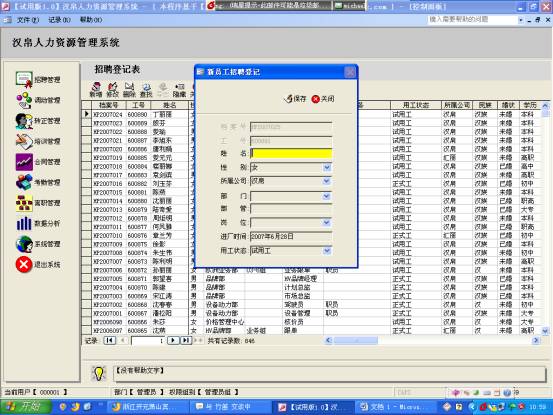Click the record number box

point(148,341)
